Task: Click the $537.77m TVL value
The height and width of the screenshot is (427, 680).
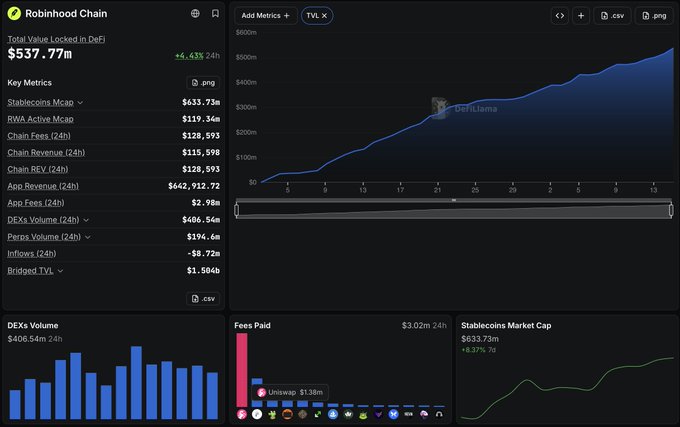Action: coord(40,54)
